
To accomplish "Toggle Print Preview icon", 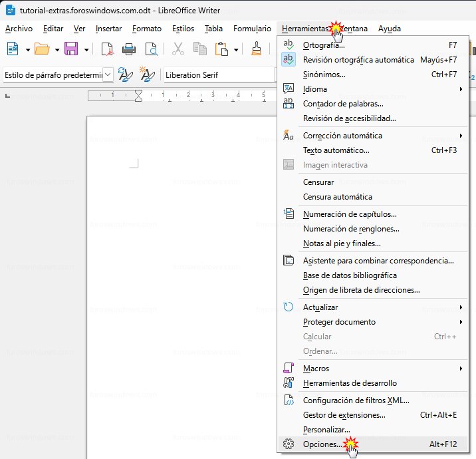I will [151, 49].
